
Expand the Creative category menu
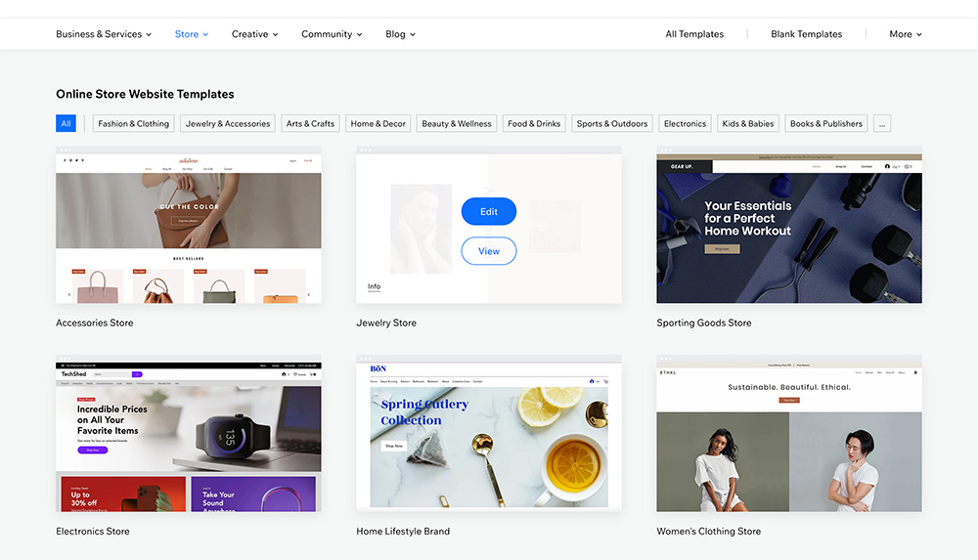pos(254,34)
